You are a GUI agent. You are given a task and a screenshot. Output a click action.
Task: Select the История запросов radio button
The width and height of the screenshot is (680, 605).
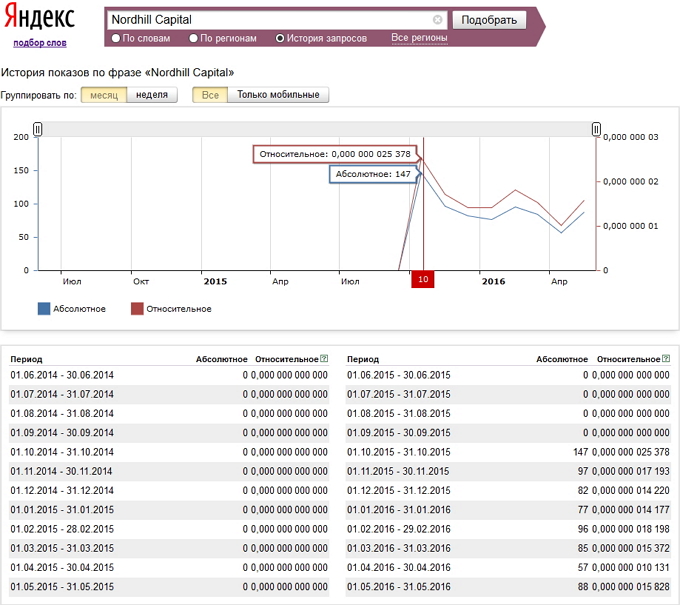[280, 38]
